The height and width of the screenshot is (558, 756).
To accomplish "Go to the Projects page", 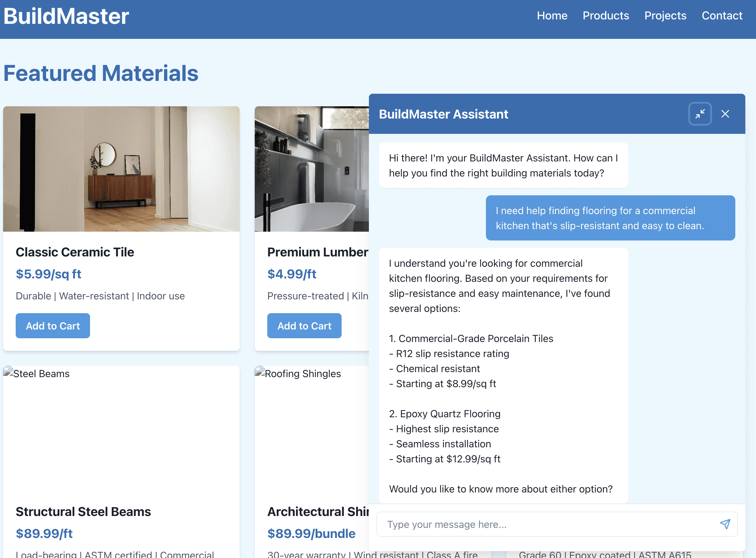I will 665,16.
